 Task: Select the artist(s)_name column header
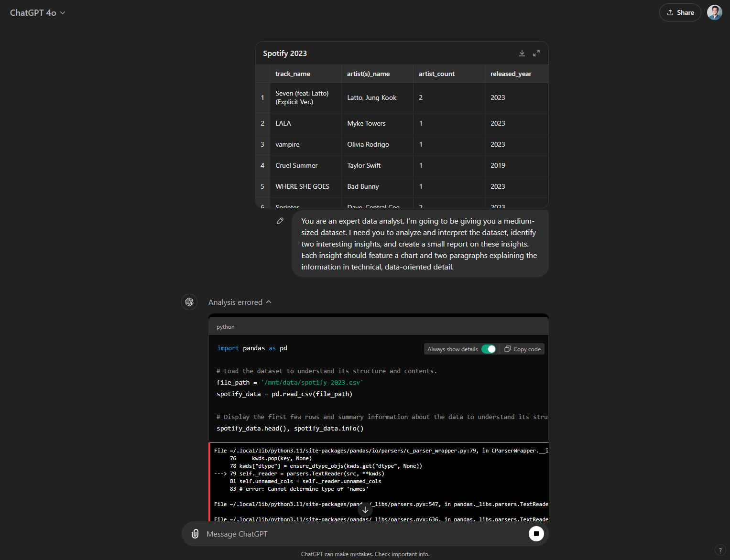(x=378, y=74)
